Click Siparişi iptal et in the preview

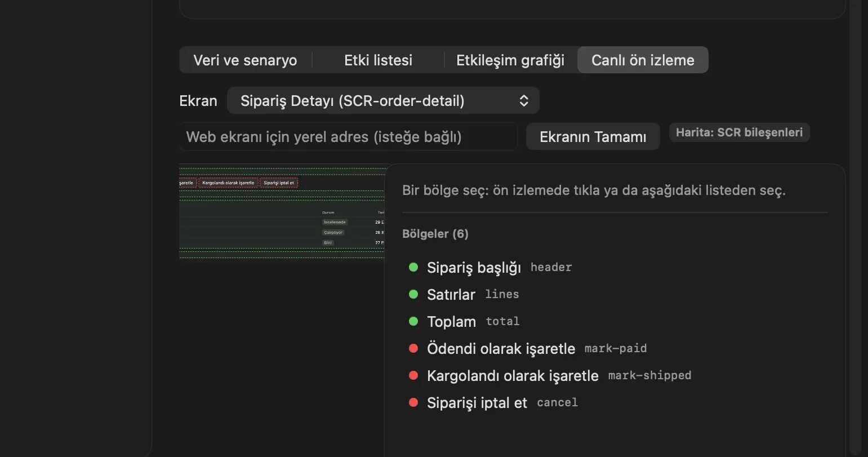pos(279,183)
